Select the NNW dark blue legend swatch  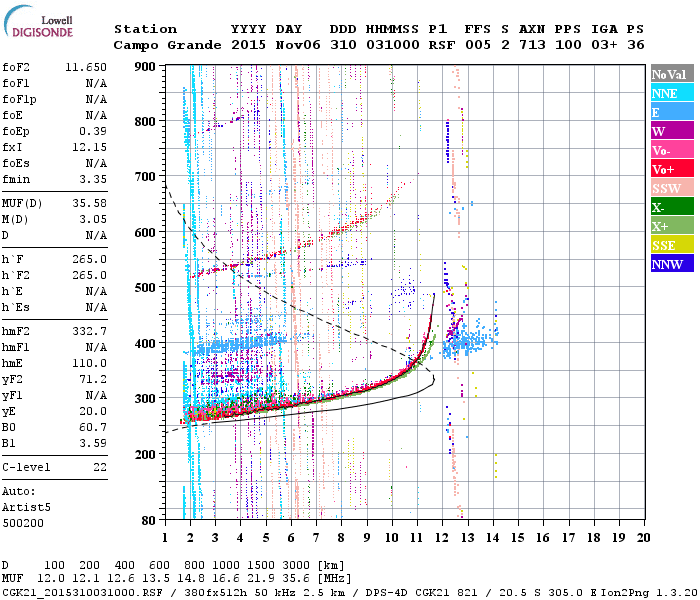672,263
